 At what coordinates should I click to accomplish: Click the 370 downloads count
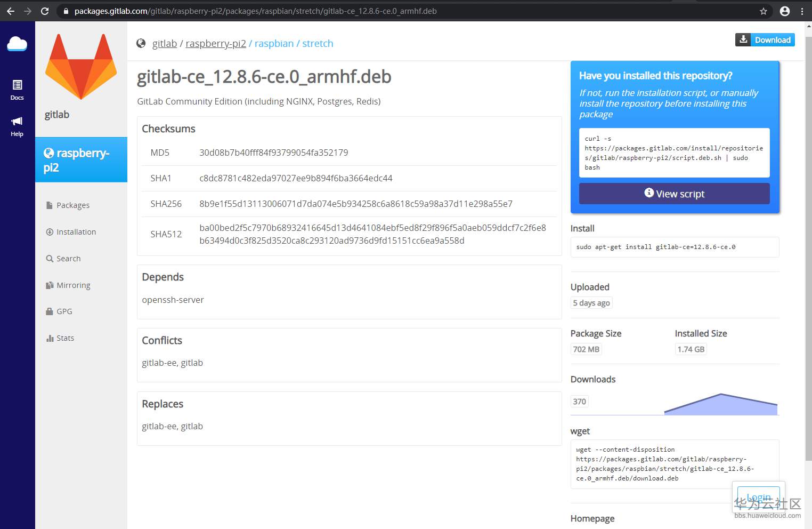[580, 402]
